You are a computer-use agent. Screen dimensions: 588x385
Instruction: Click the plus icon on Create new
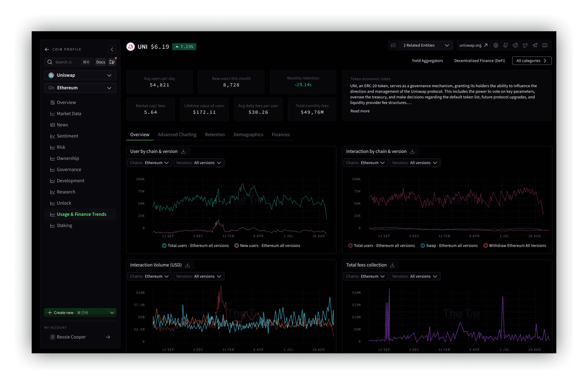[50, 313]
